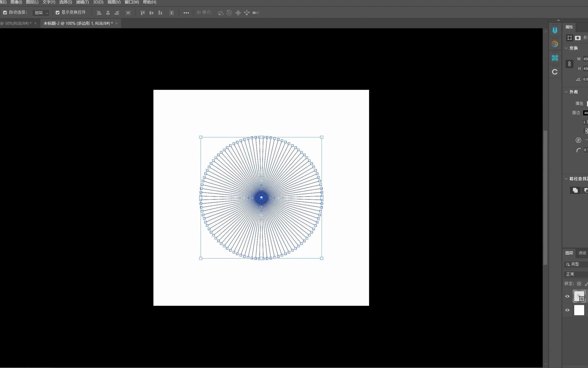
Task: Uncheck the 自动选择 checkbox
Action: [5, 13]
